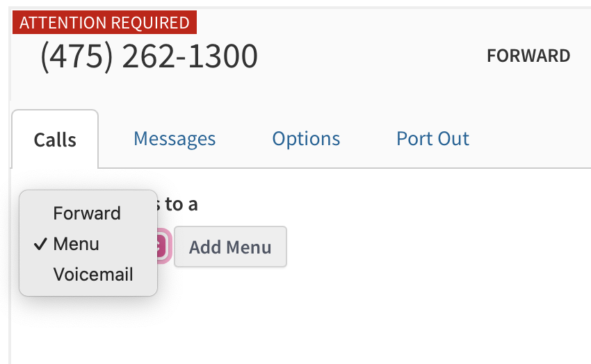This screenshot has height=364, width=591.
Task: Open the Port Out tab
Action: click(432, 139)
